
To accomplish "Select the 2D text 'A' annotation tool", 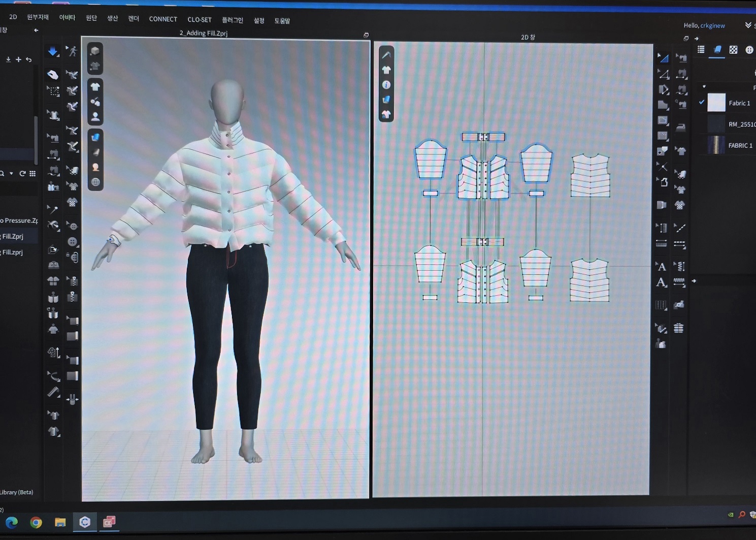I will pyautogui.click(x=661, y=267).
